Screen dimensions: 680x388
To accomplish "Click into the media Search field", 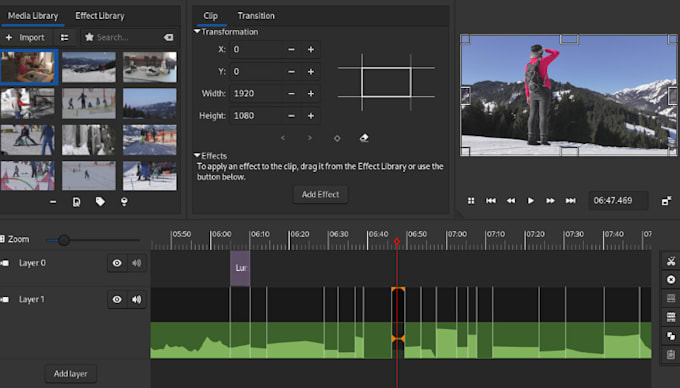I will pyautogui.click(x=128, y=38).
